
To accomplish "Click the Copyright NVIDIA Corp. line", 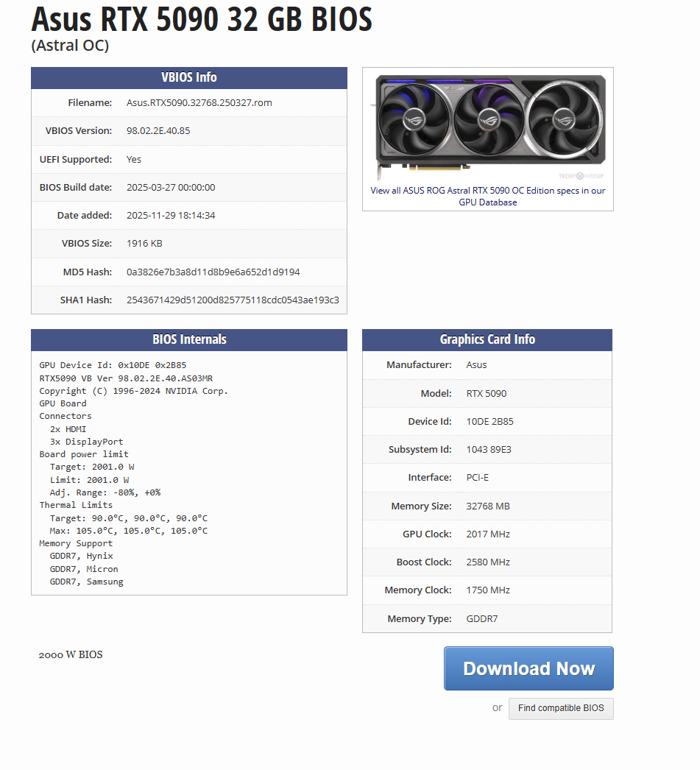I will 133,391.
